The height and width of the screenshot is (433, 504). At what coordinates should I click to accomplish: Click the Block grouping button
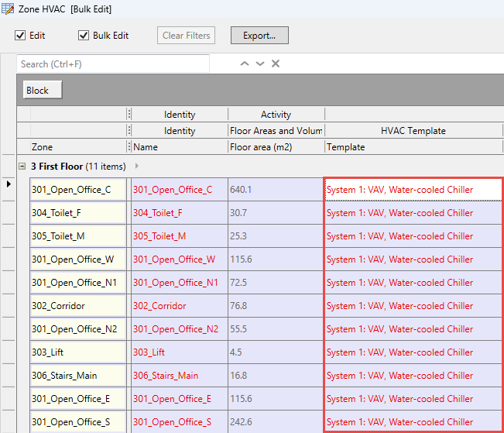coord(38,91)
